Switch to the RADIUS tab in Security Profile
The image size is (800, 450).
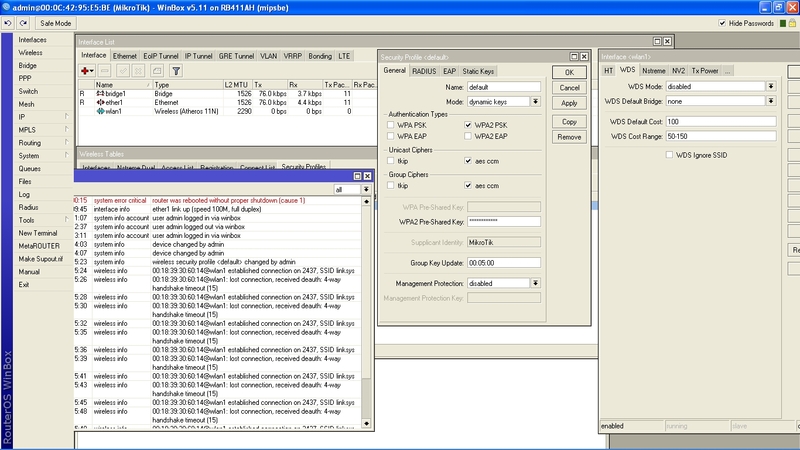point(424,71)
